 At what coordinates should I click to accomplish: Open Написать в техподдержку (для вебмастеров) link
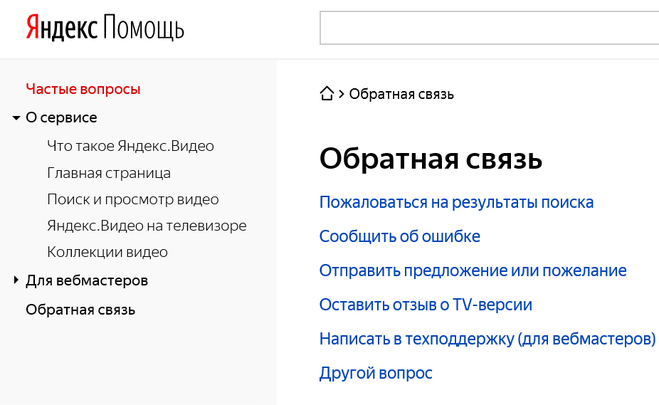(488, 339)
